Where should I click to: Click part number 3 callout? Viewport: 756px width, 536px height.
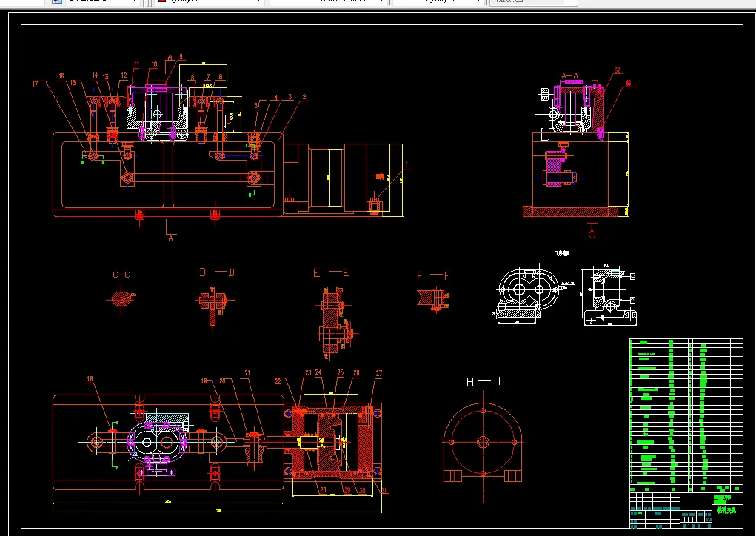point(290,97)
